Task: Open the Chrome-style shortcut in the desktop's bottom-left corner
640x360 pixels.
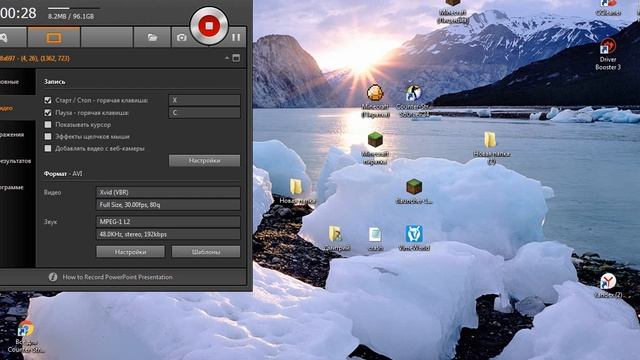Action: (x=26, y=337)
